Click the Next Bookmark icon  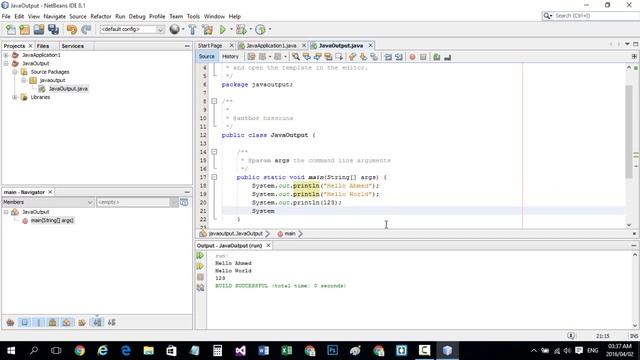click(363, 57)
